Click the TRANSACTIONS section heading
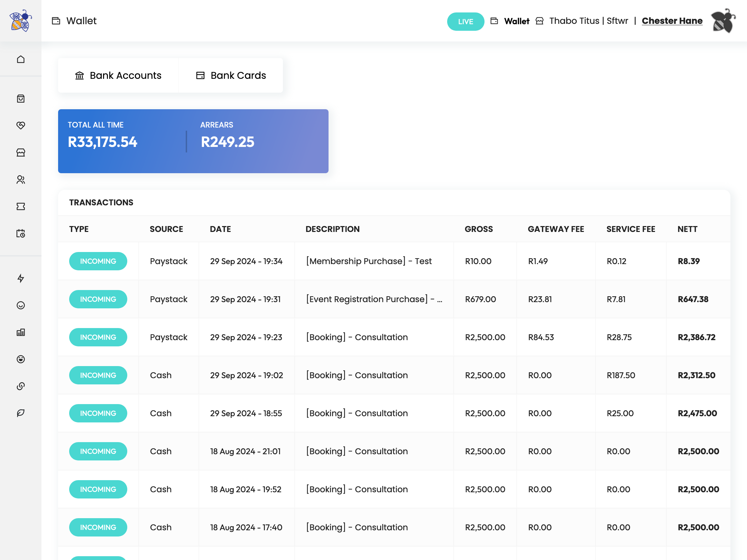Viewport: 747px width, 560px height. pos(101,202)
